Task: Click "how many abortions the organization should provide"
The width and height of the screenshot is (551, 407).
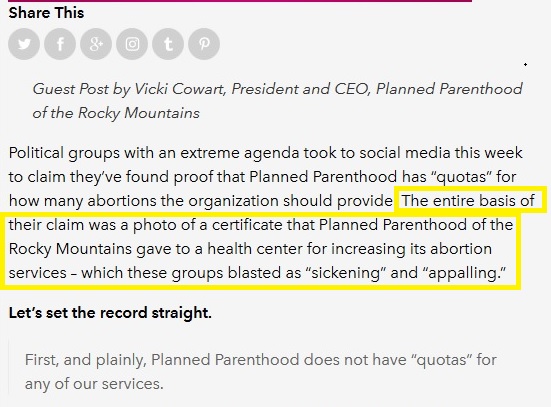Action: click(x=201, y=201)
